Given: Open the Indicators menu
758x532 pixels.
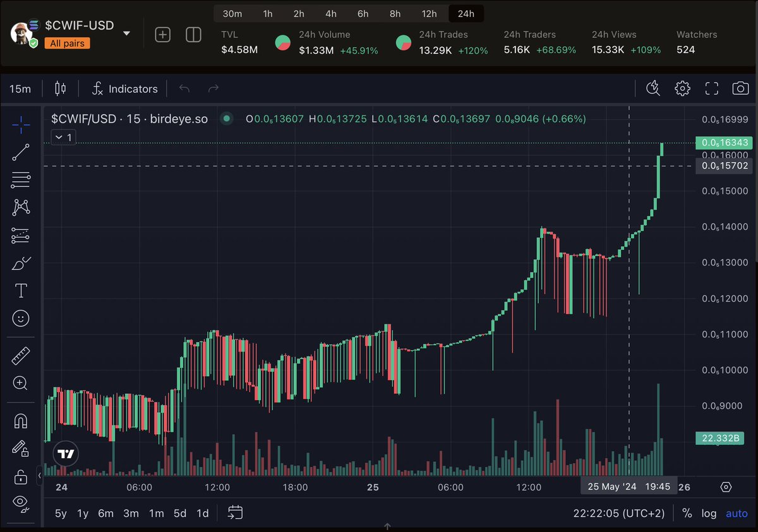Looking at the screenshot, I should (124, 89).
